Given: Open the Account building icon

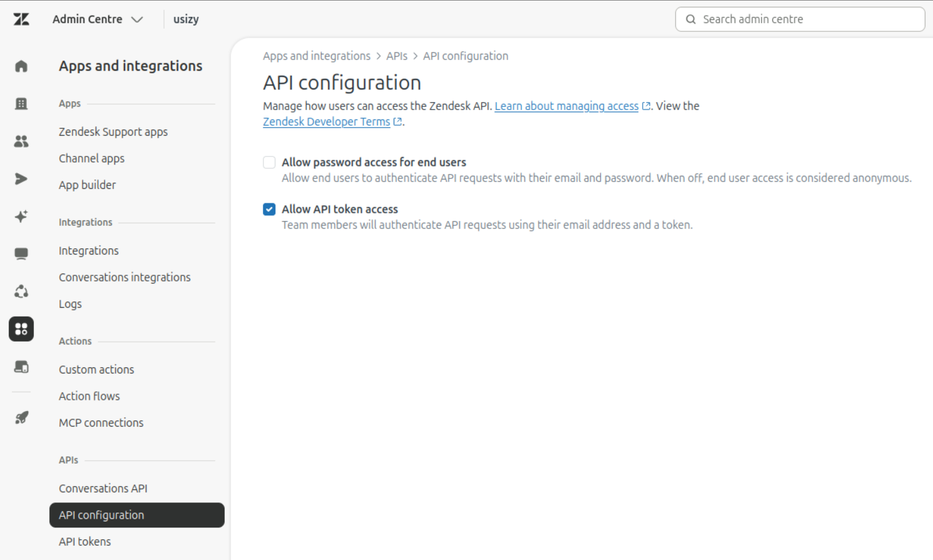Looking at the screenshot, I should click(21, 104).
